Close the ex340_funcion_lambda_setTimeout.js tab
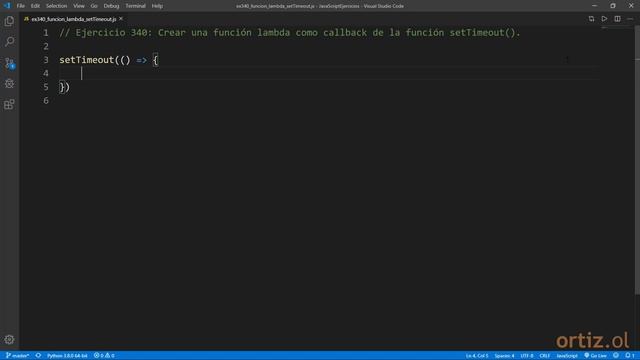This screenshot has width=640, height=360. click(121, 19)
